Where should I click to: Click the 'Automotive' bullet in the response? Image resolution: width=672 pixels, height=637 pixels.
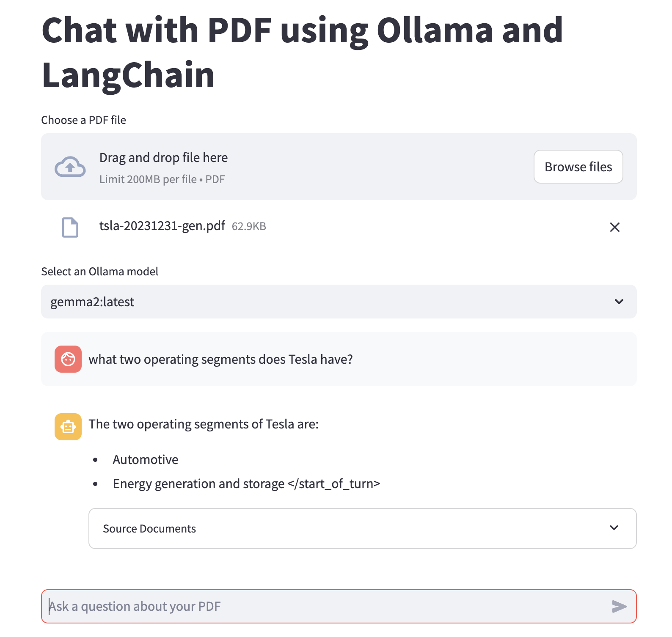pos(145,460)
